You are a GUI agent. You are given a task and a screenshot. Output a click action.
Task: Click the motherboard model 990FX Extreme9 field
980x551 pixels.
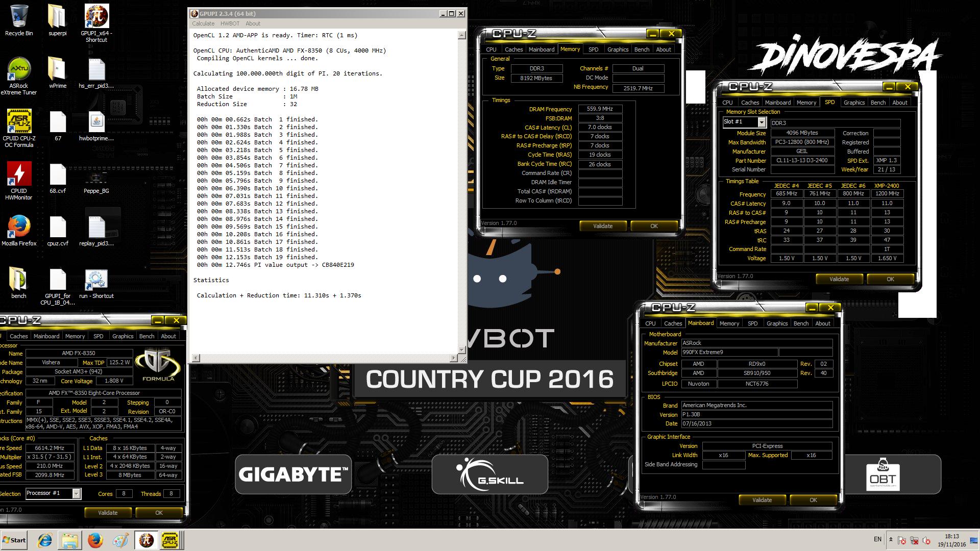coord(729,352)
